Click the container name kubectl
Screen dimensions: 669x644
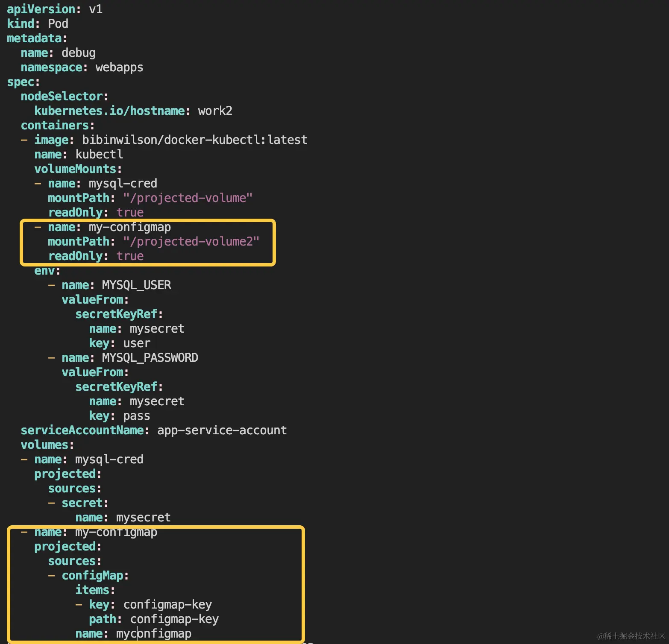tap(99, 154)
